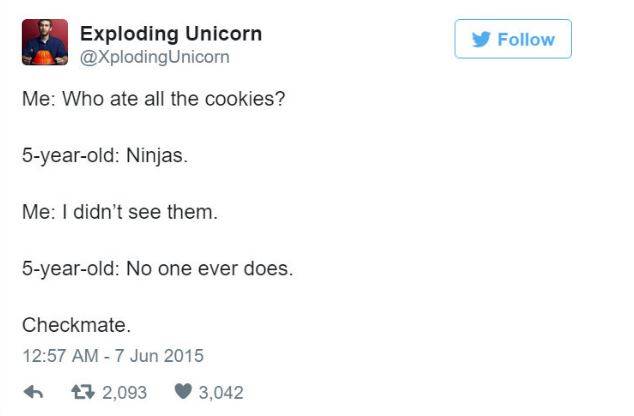View the 3,042 likes count
The height and width of the screenshot is (416, 634).
(x=221, y=393)
